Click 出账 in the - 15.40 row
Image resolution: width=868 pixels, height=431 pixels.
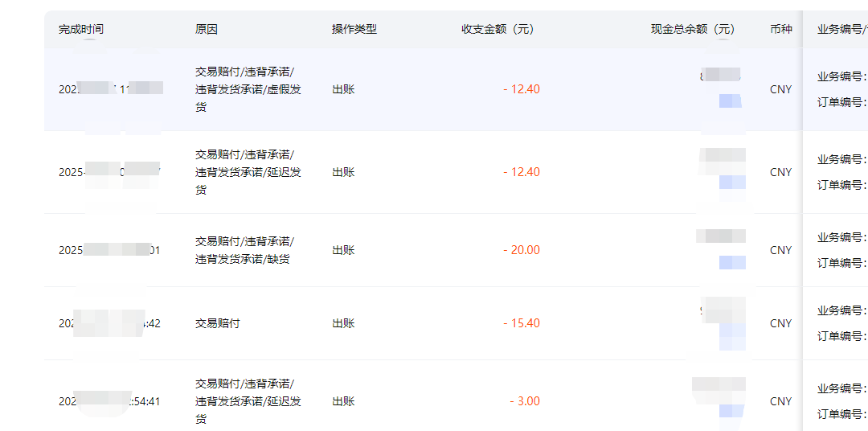(343, 323)
